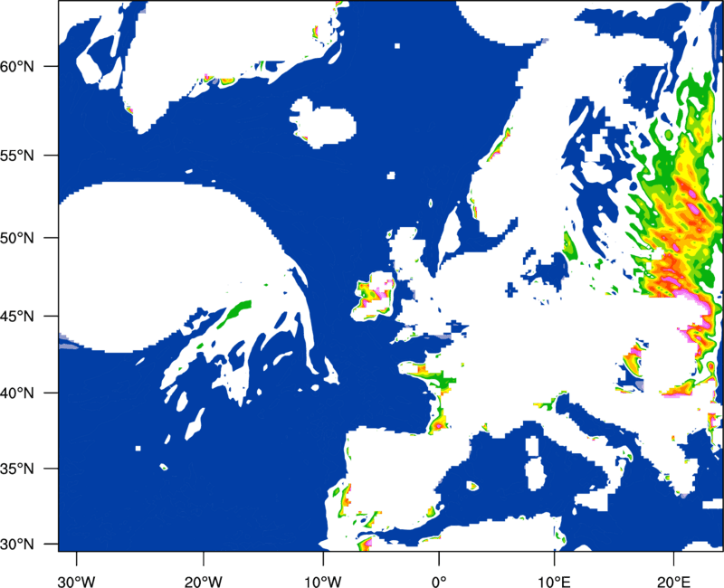This screenshot has width=724, height=588.
Task: Click the 50°N latitude label
Action: 17,238
